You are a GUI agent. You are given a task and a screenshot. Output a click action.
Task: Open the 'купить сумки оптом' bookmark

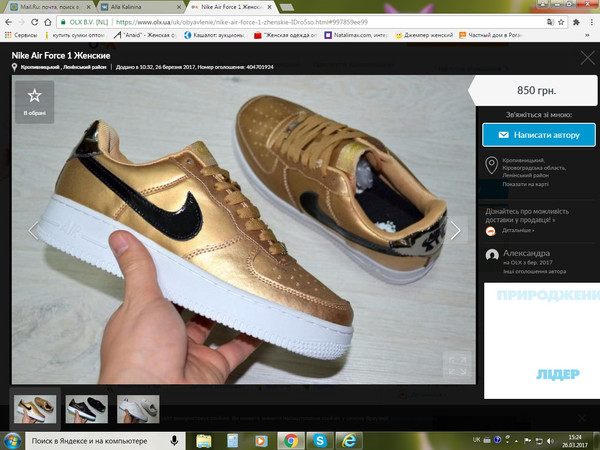coord(75,35)
